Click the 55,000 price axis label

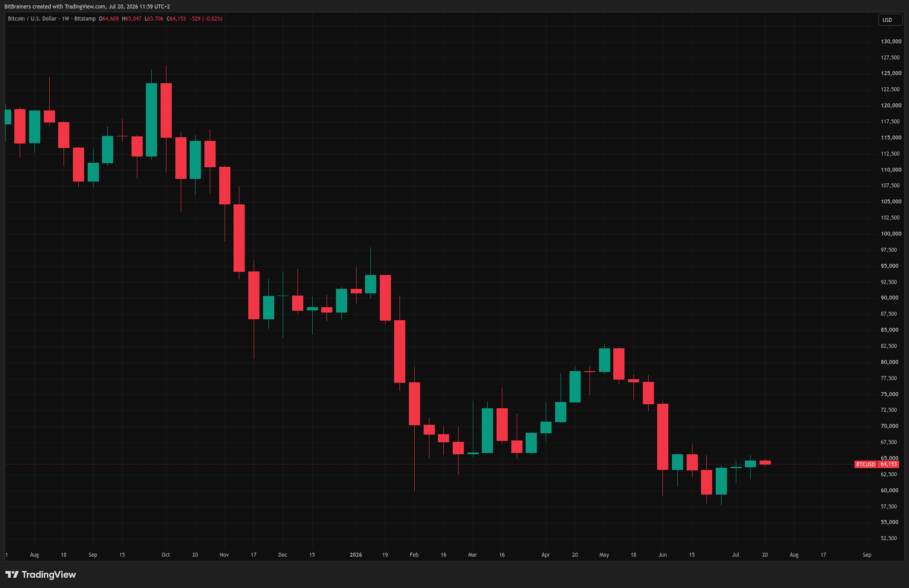tap(890, 522)
